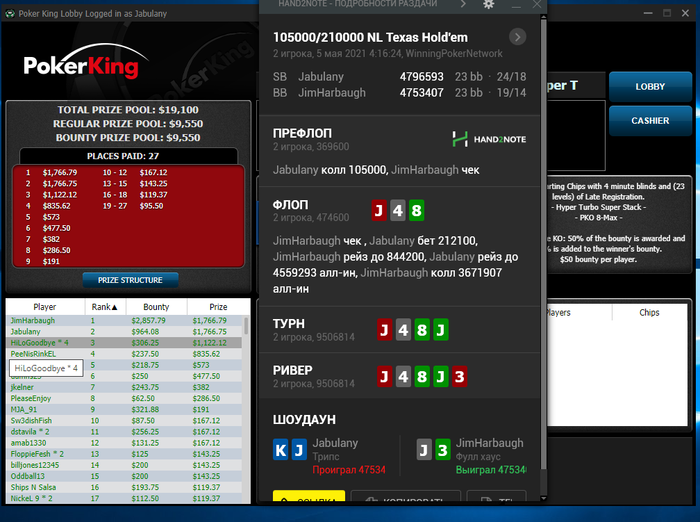Click Jabulany's name in the SB row
The image size is (700, 522).
[321, 77]
